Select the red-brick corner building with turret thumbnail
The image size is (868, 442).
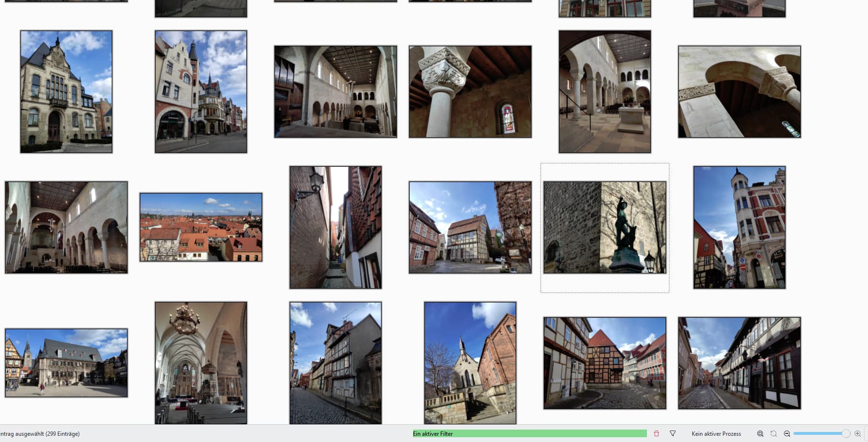[740, 227]
